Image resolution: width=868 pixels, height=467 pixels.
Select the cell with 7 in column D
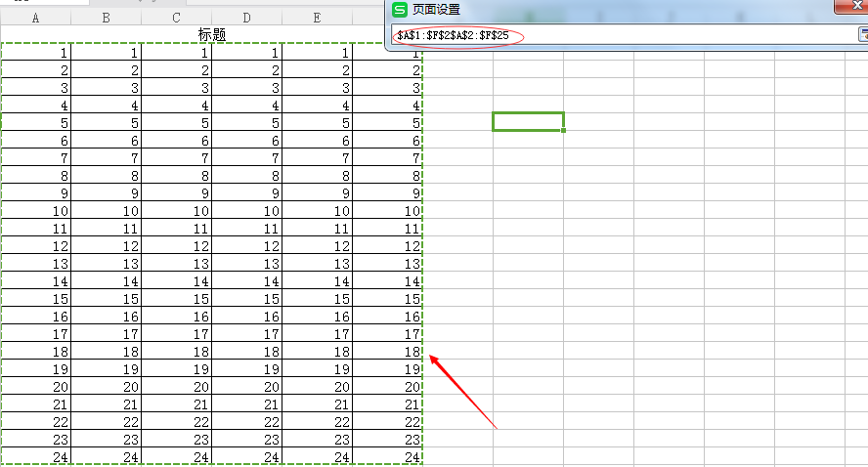247,157
